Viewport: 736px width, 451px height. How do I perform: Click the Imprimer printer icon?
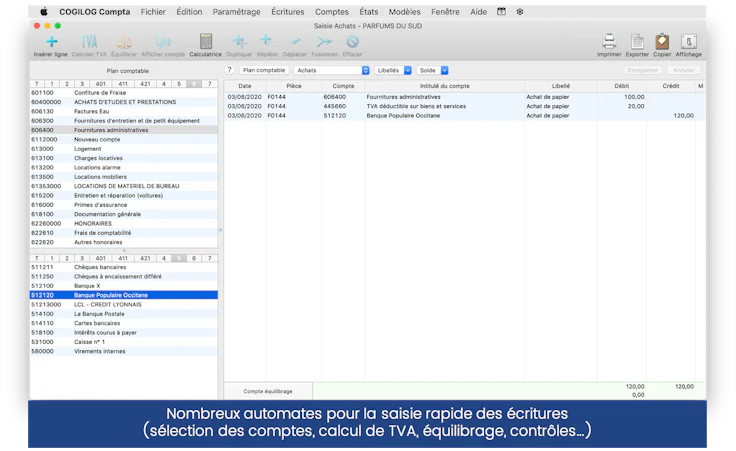(609, 41)
